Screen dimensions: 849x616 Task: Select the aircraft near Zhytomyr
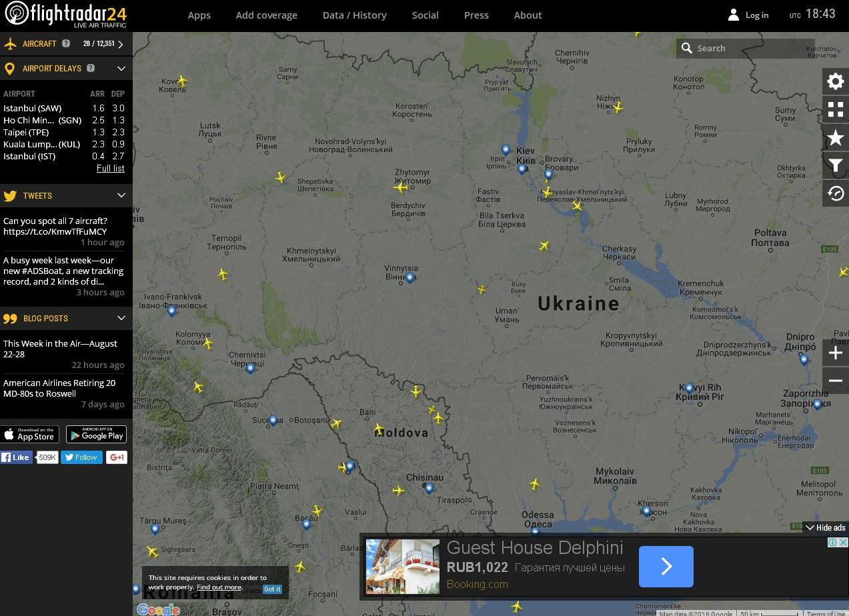coord(400,187)
